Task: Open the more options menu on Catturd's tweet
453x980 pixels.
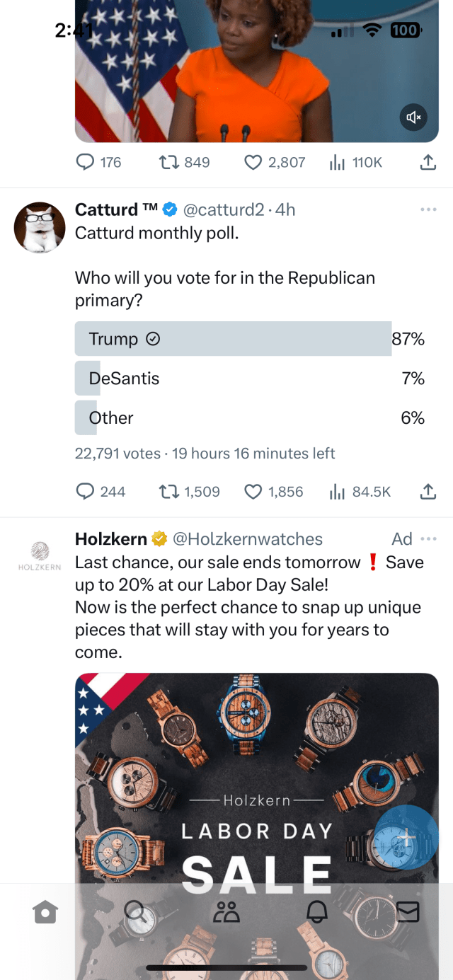Action: tap(428, 209)
